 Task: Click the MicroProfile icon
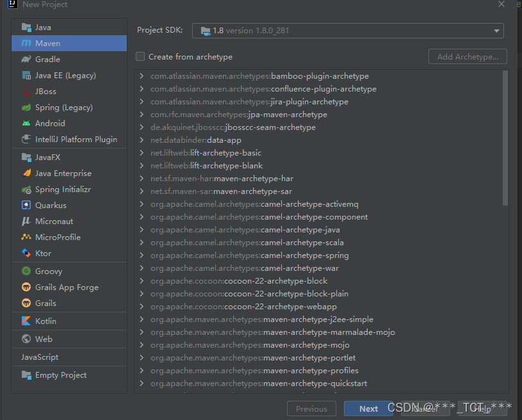coord(26,237)
